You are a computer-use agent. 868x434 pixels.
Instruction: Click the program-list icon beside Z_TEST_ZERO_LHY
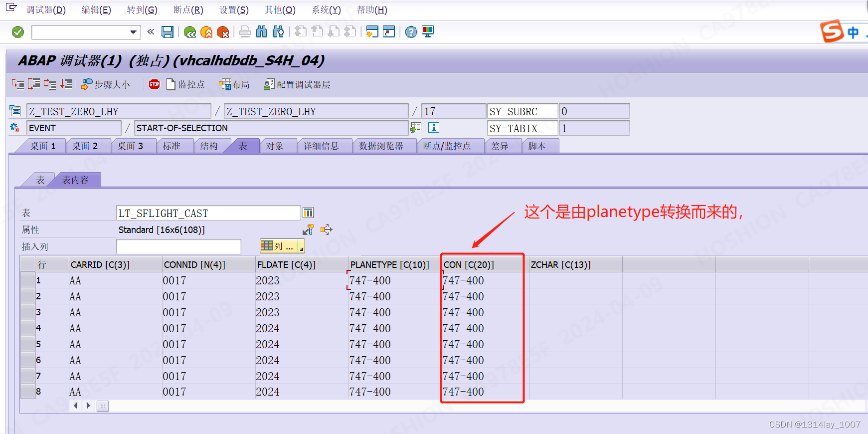pyautogui.click(x=15, y=111)
